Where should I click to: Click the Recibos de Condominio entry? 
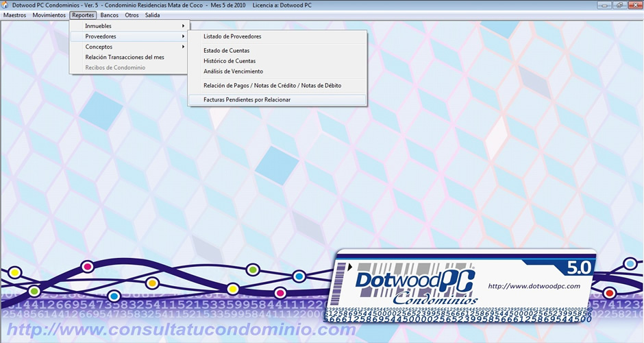[129, 67]
